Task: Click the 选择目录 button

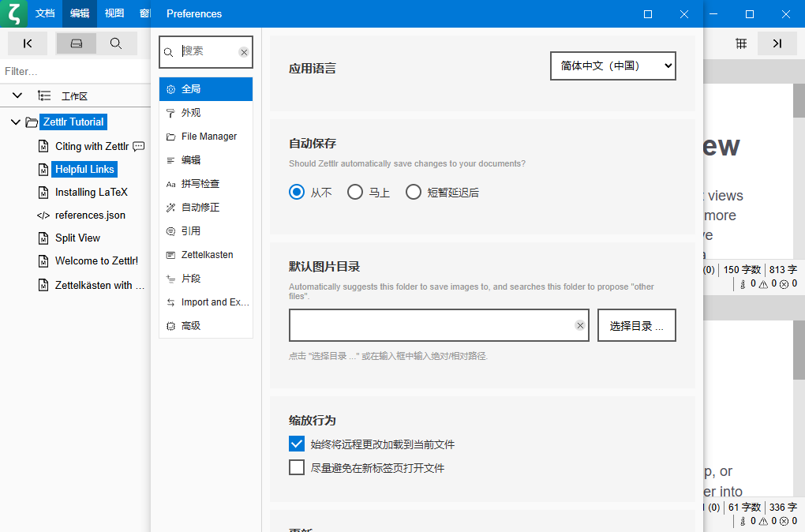Action: coord(636,325)
